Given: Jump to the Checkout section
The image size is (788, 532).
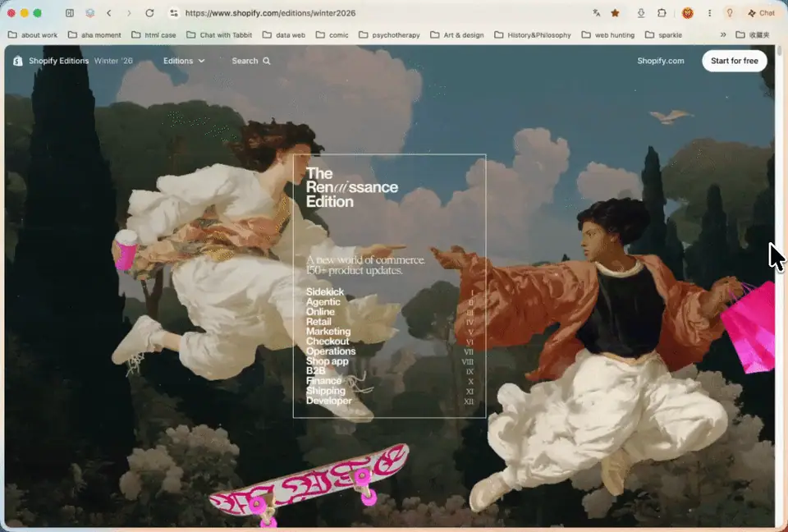Looking at the screenshot, I should click(328, 342).
